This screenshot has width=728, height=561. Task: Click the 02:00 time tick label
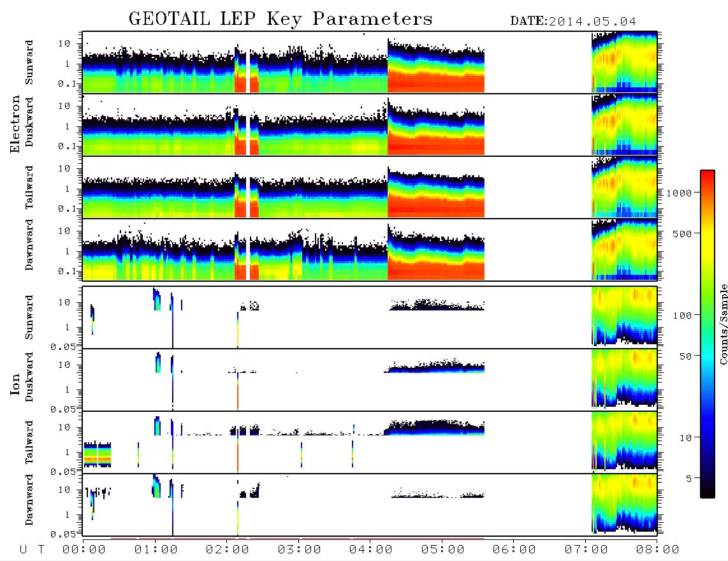228,550
